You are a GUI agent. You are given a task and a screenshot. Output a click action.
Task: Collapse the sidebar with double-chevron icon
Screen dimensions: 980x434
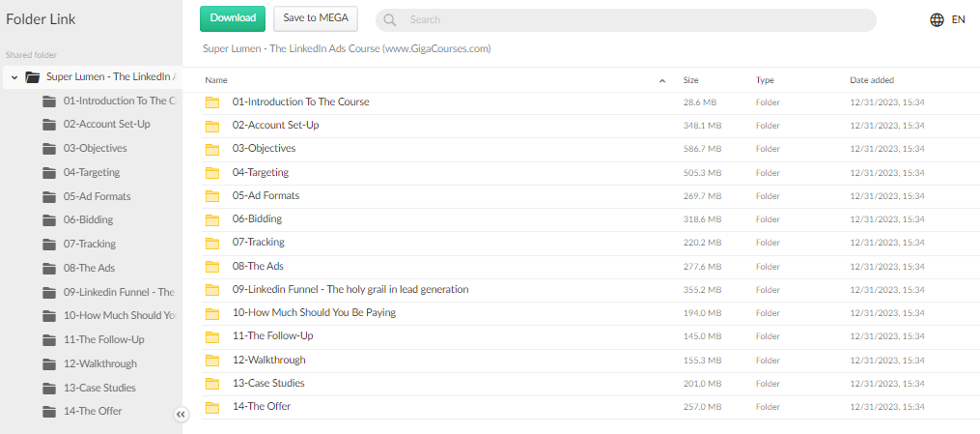coord(181,414)
